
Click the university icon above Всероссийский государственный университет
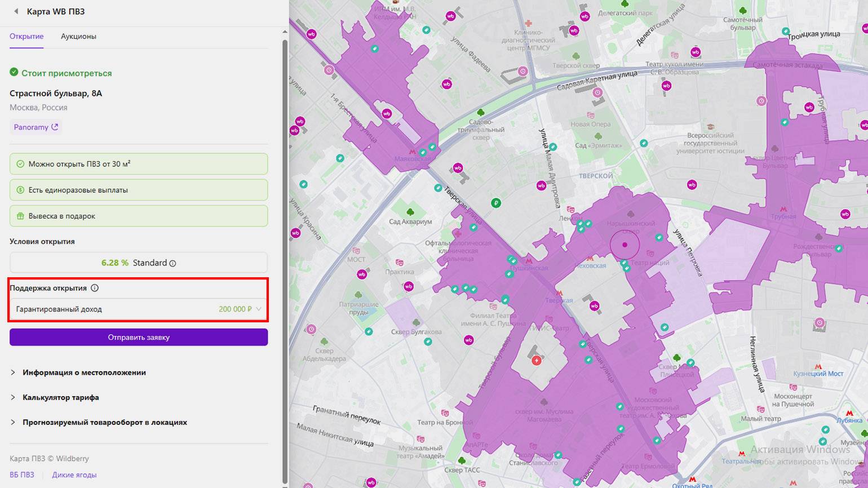[711, 127]
